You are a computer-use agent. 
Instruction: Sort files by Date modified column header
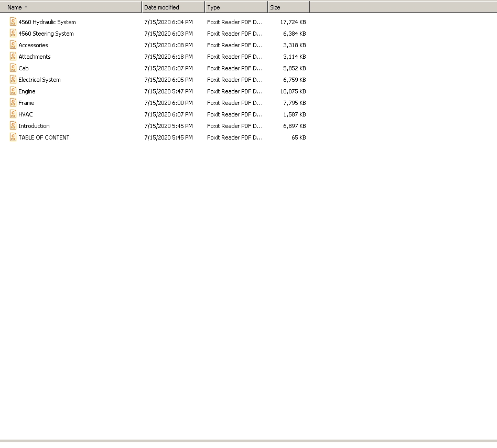click(x=174, y=7)
